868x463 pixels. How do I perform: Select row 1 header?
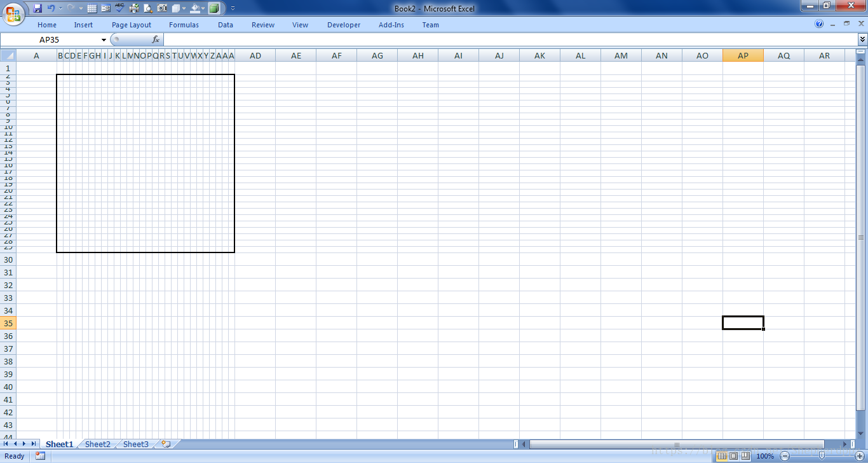8,69
